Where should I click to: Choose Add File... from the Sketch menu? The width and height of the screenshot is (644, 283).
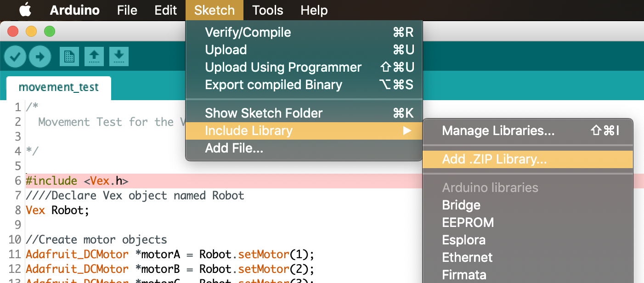(x=304, y=148)
